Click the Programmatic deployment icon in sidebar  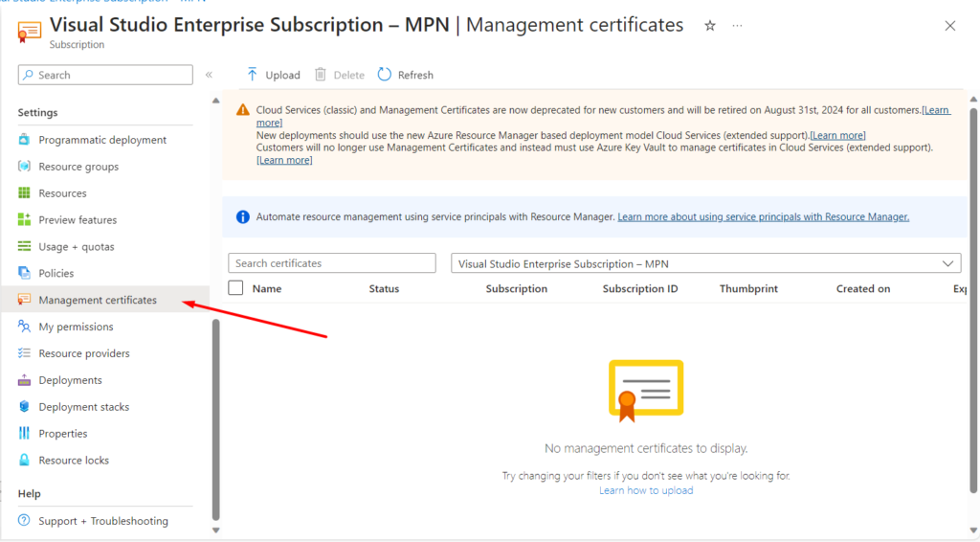[24, 140]
